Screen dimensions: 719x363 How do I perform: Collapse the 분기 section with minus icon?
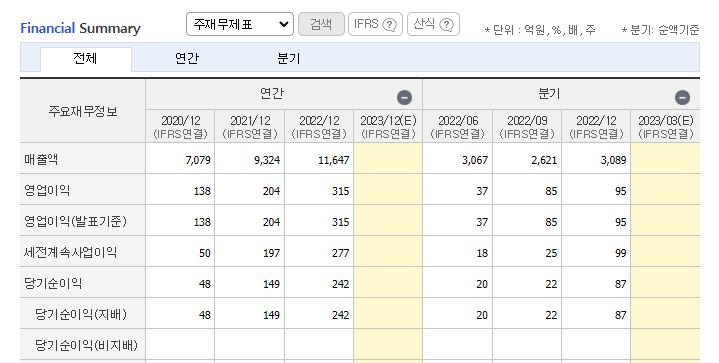pos(682,97)
